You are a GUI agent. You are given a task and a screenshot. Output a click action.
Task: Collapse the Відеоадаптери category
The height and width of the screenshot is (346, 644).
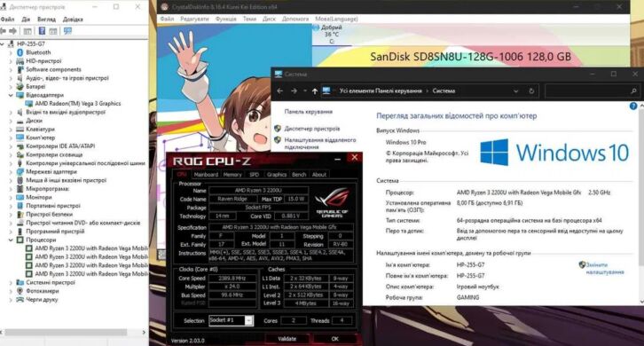(x=12, y=95)
